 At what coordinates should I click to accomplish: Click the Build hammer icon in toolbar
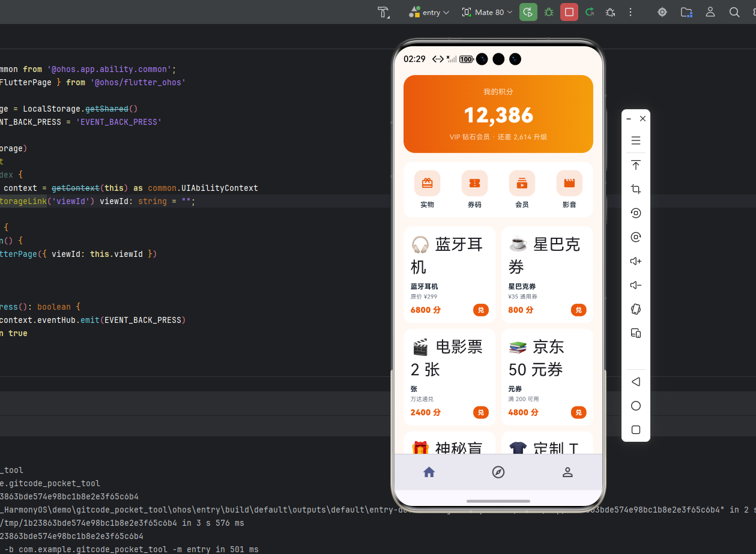tap(383, 12)
